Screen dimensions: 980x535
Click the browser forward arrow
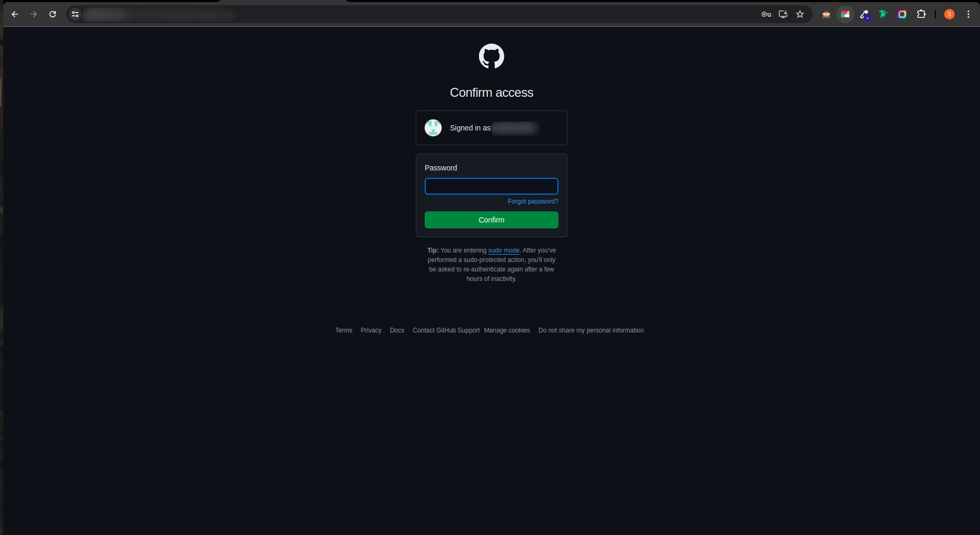point(34,14)
